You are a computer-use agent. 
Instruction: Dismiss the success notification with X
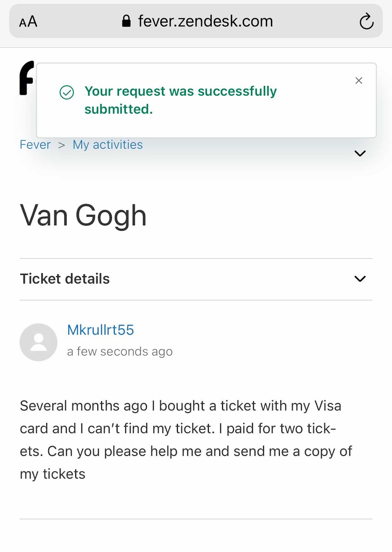tap(359, 81)
